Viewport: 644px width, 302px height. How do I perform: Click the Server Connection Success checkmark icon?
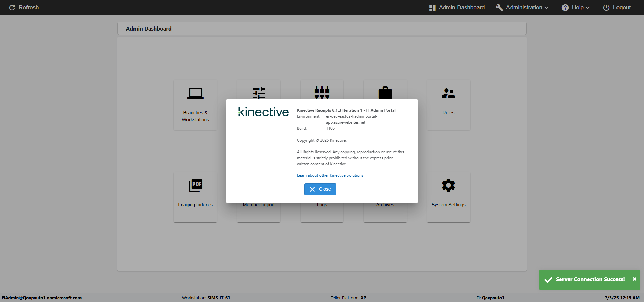548,280
